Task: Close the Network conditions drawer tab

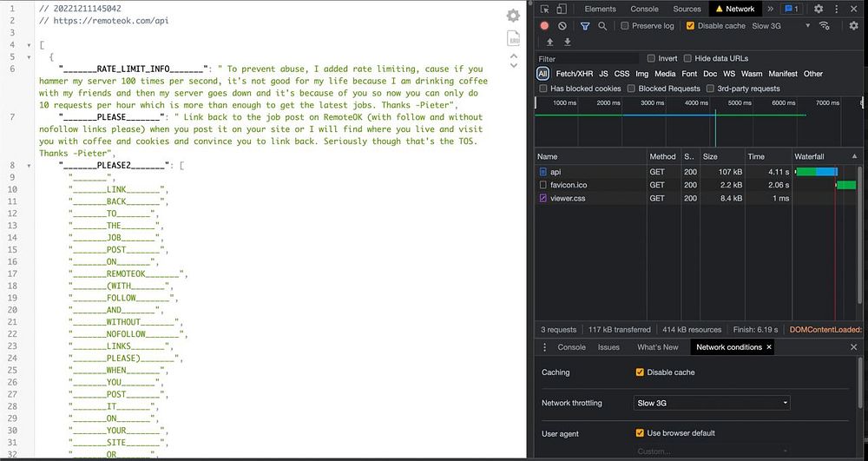Action: pos(768,347)
